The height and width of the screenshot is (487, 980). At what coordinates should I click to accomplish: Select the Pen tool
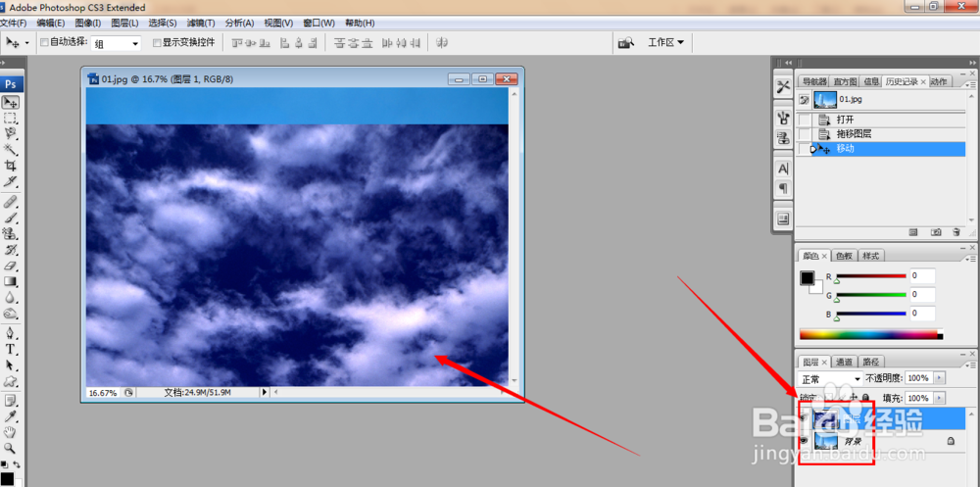coord(11,333)
